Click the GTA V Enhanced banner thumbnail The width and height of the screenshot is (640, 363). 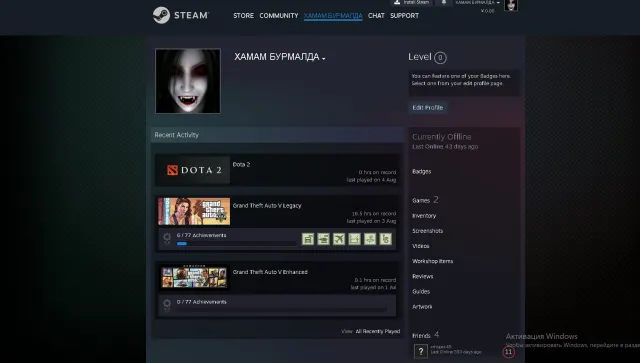(194, 278)
